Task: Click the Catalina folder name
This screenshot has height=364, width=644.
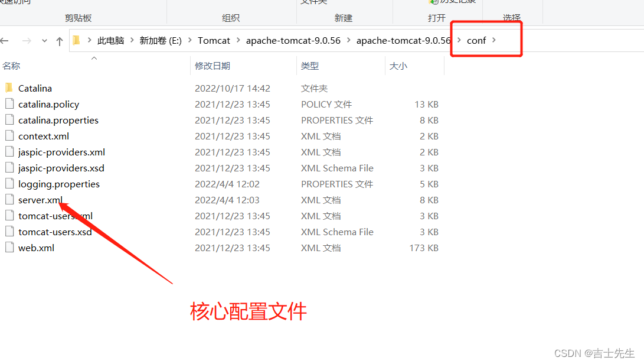Action: (x=35, y=89)
